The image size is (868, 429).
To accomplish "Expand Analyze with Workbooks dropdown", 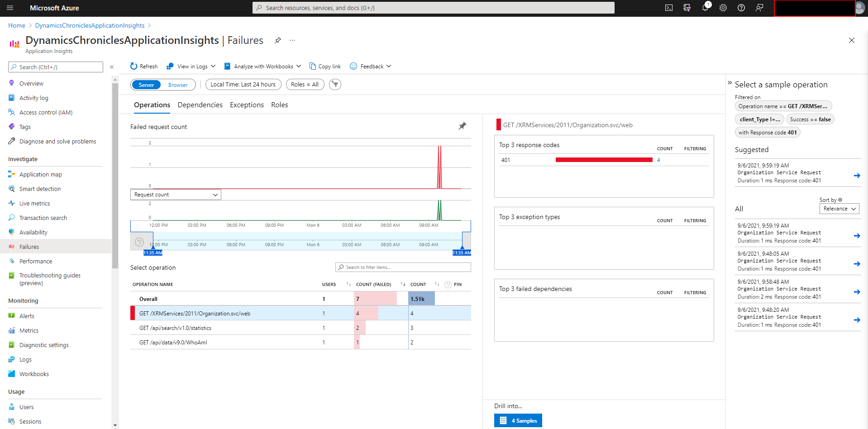I will (x=262, y=66).
